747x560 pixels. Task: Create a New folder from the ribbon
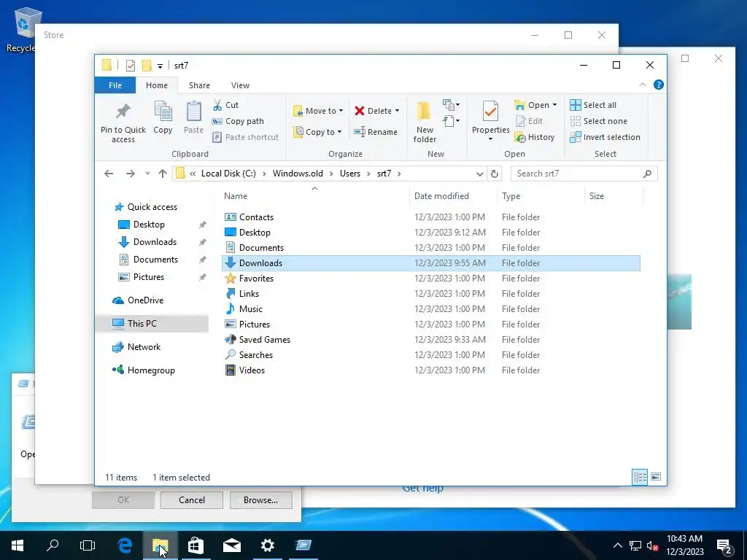(x=425, y=122)
